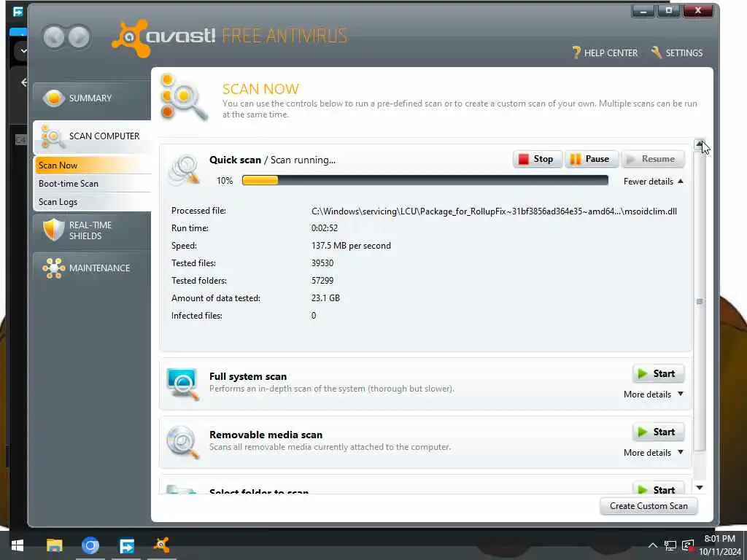This screenshot has height=560, width=747.
Task: Click the blue arrow app on taskbar
Action: click(x=126, y=545)
